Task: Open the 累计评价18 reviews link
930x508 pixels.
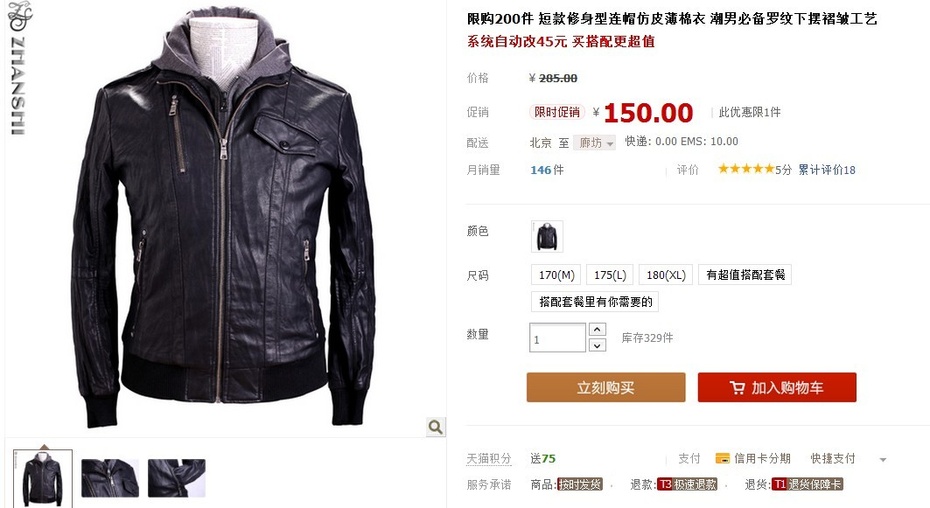Action: tap(826, 170)
